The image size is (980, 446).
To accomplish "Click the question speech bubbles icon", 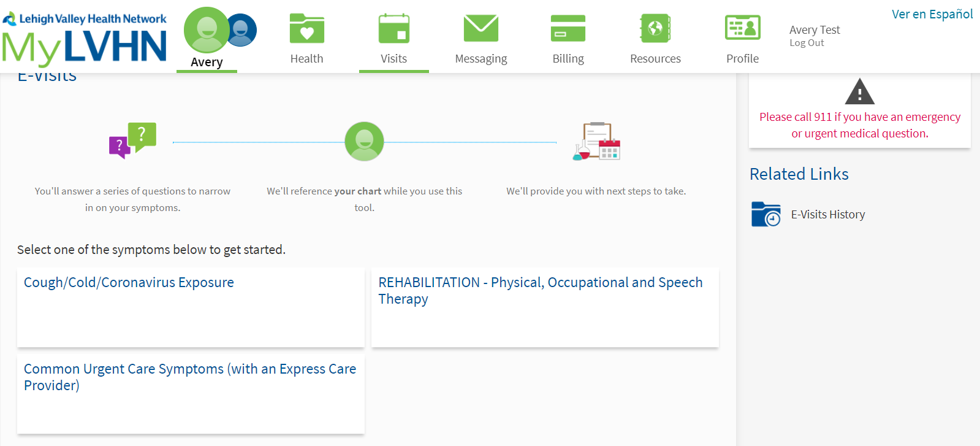I will point(132,140).
